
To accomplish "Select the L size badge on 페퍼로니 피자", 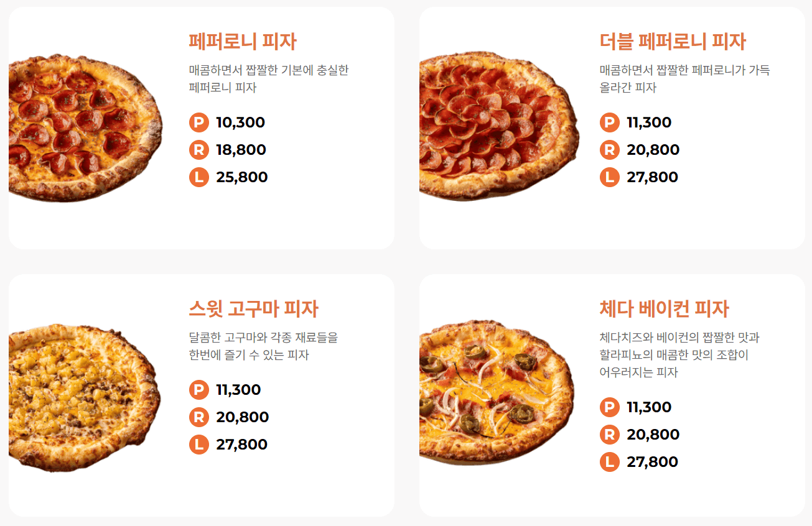I will click(x=198, y=177).
